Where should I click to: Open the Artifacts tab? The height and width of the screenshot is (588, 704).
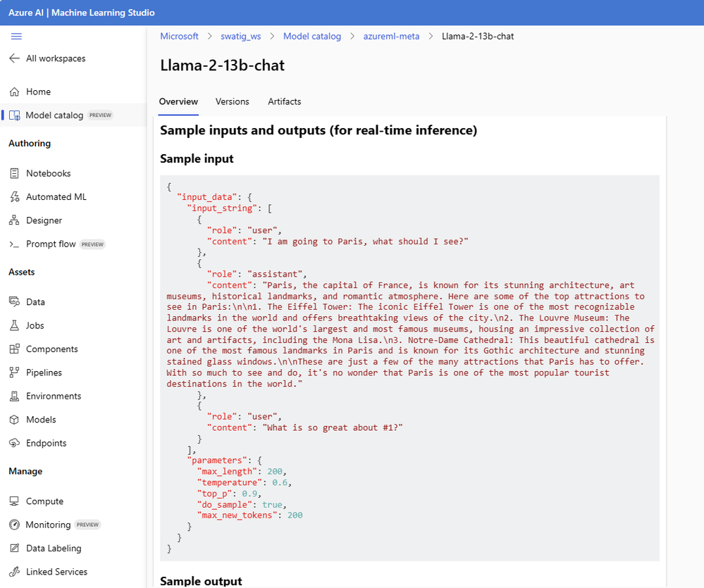pos(284,101)
